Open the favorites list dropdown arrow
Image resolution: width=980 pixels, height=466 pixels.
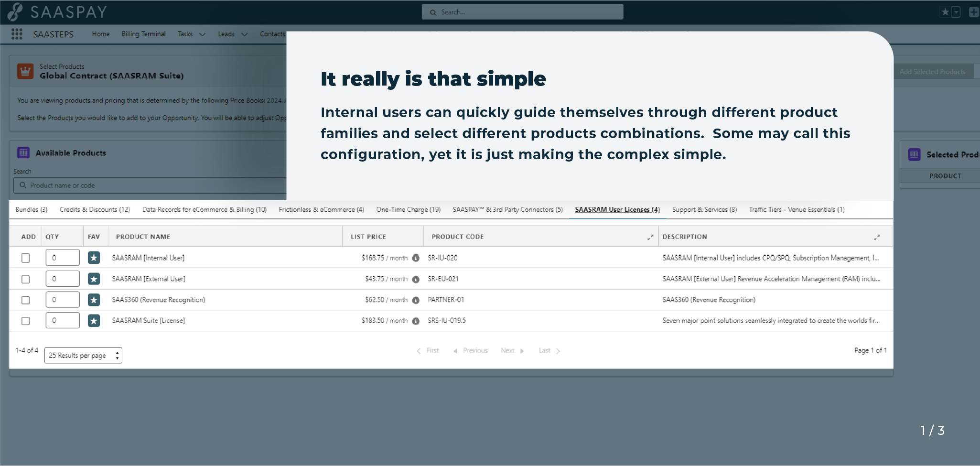pos(956,12)
